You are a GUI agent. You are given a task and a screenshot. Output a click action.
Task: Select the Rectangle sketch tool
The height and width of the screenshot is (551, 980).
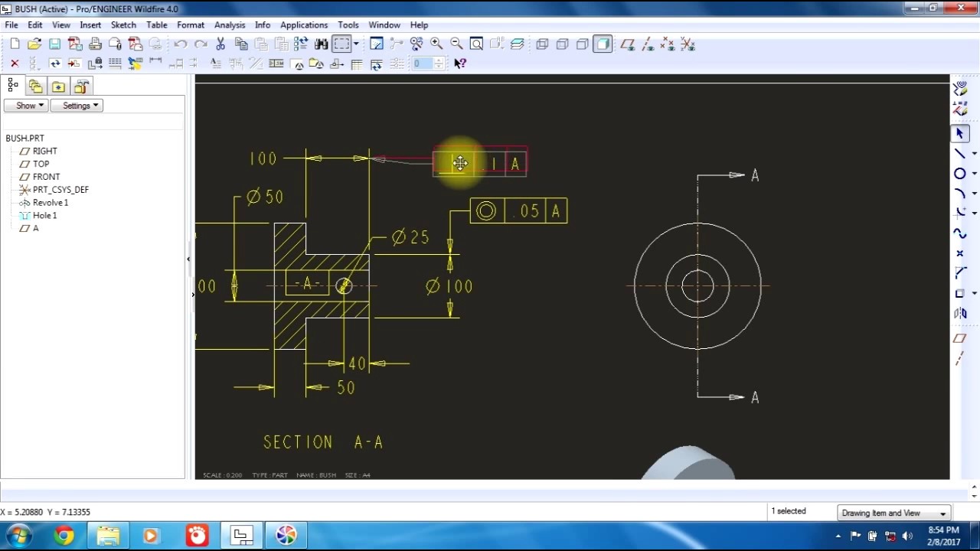pyautogui.click(x=960, y=293)
